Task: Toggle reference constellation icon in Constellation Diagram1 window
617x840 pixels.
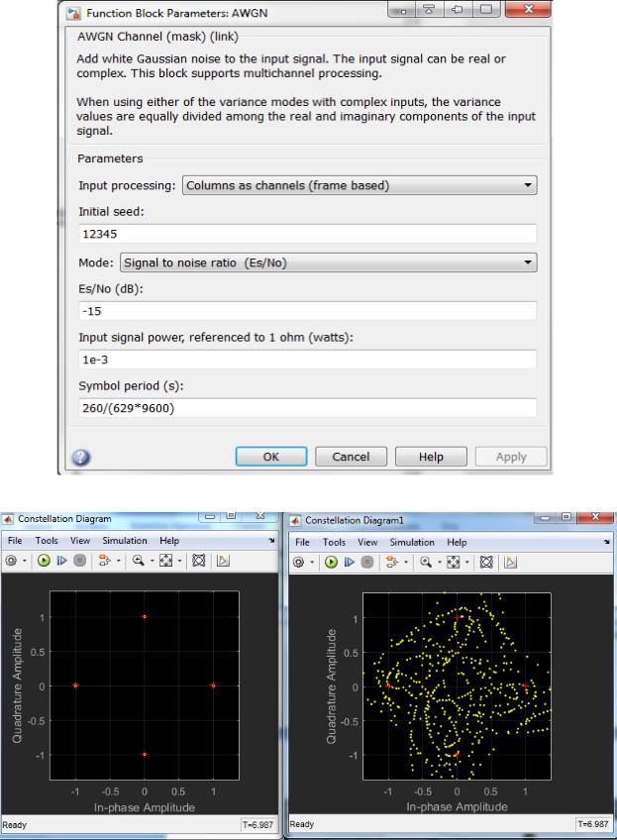Action: (486, 562)
